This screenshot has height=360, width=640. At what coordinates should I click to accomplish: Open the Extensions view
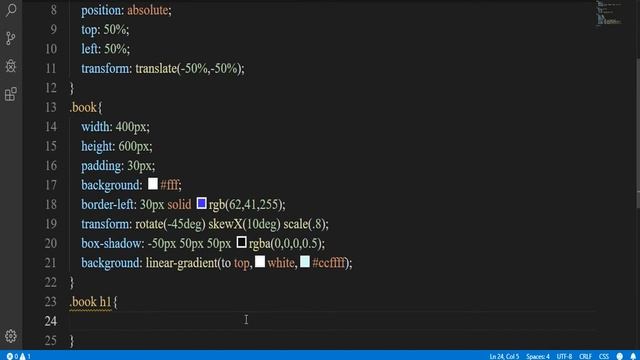[11, 94]
